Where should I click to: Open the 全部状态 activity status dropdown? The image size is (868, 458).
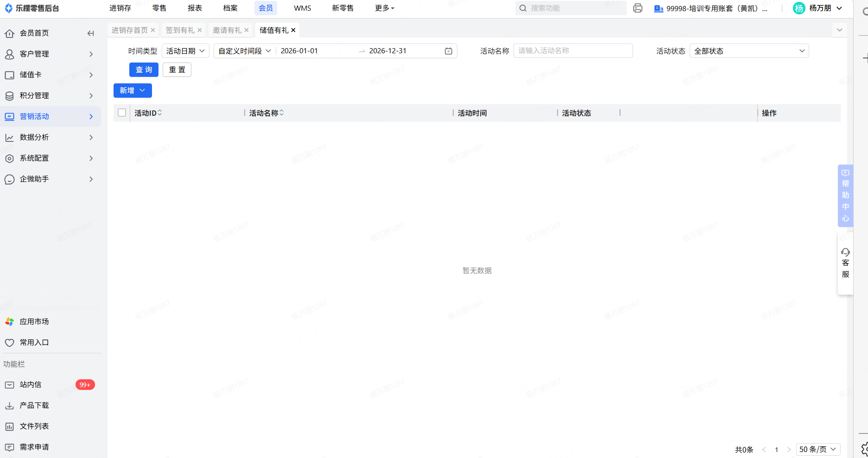749,51
